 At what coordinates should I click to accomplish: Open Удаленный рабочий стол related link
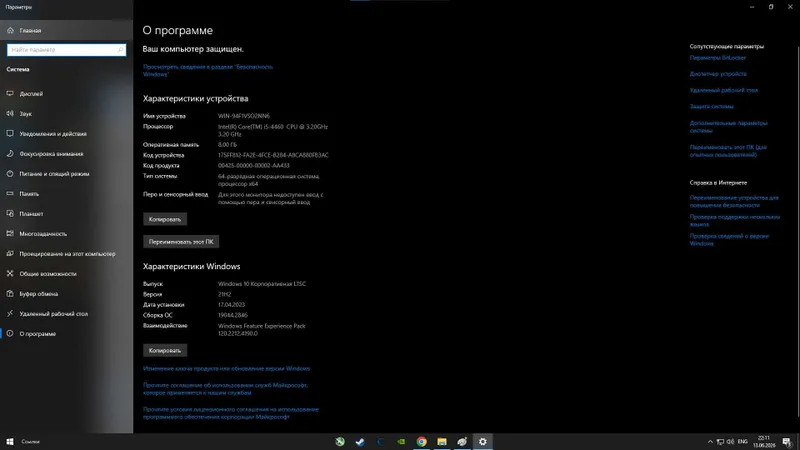[723, 90]
